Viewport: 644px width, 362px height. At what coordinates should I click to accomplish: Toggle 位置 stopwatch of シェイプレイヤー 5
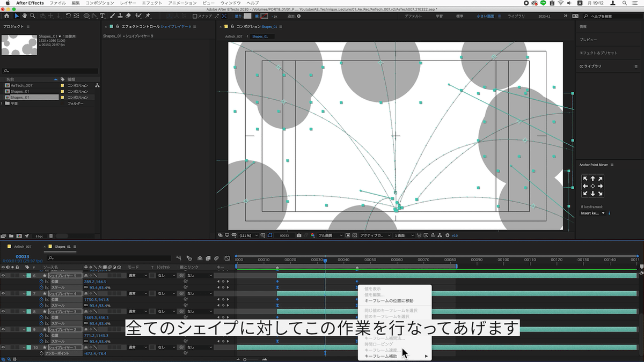41,282
